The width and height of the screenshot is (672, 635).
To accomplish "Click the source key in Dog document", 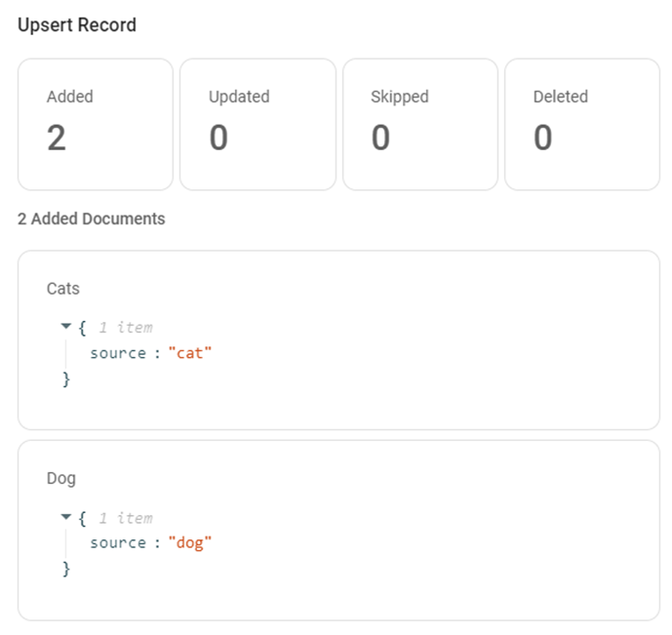I will point(117,543).
